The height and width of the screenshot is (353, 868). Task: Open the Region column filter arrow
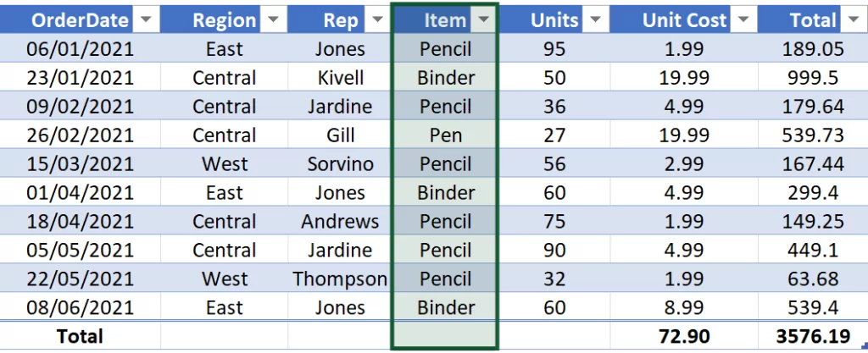(x=275, y=19)
